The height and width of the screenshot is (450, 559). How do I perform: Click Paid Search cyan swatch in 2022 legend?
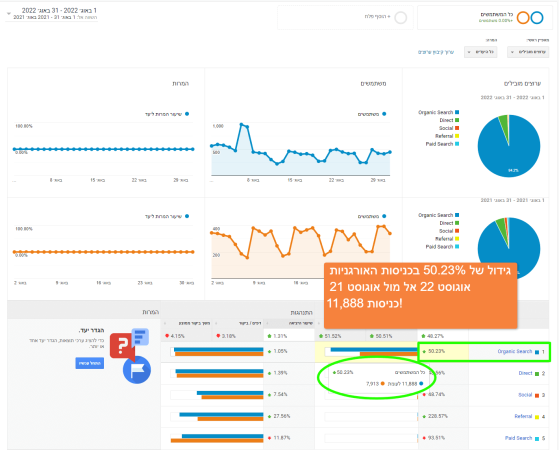coord(457,144)
